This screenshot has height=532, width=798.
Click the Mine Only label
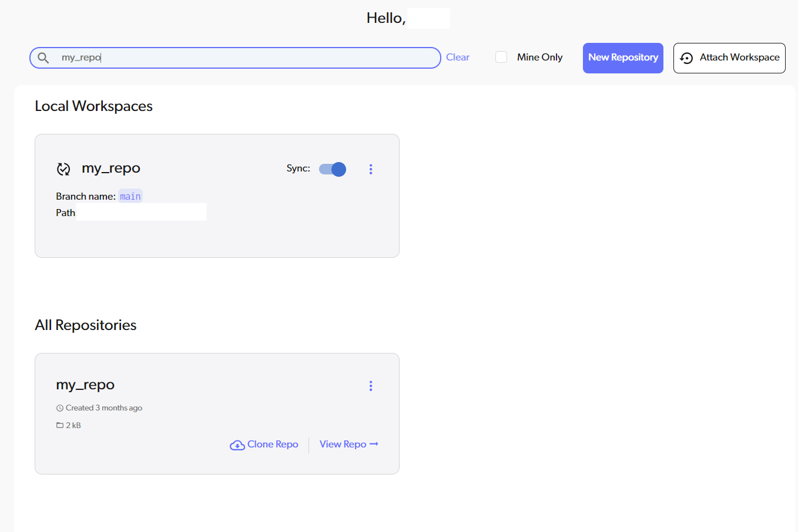tap(540, 57)
